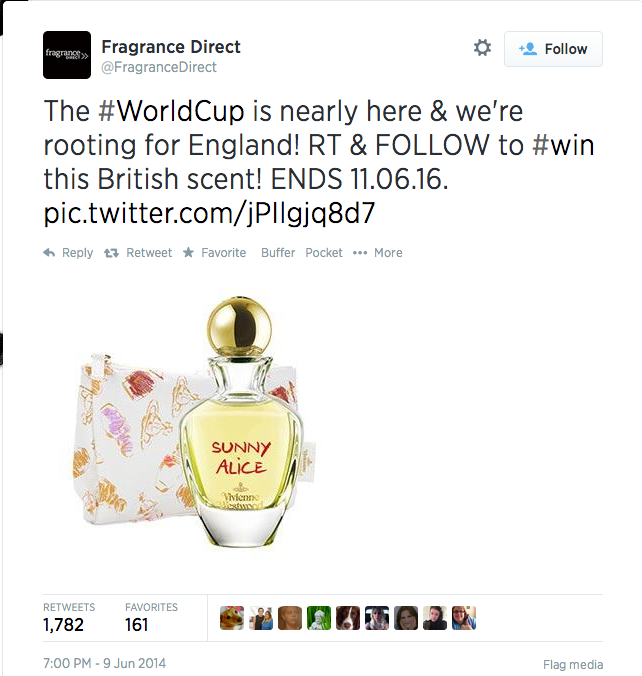The width and height of the screenshot is (642, 676).
Task: Open the Sunny Alice perfume image
Action: pos(196,422)
